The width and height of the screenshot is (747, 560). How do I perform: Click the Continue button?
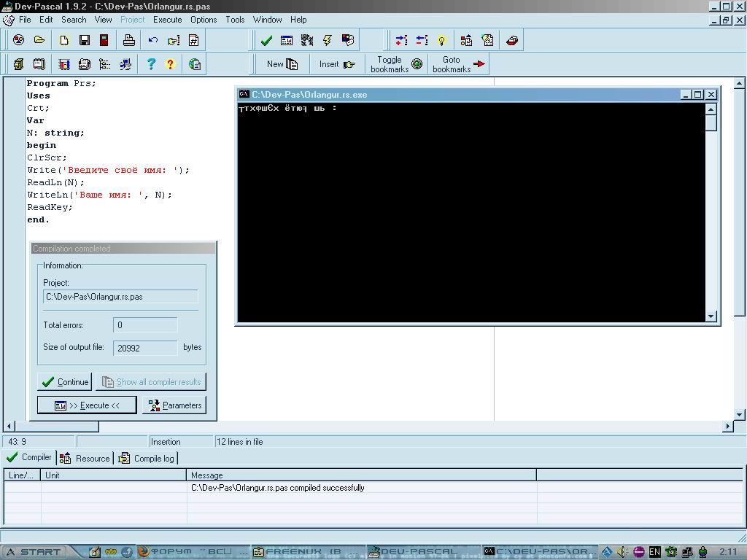tap(65, 382)
